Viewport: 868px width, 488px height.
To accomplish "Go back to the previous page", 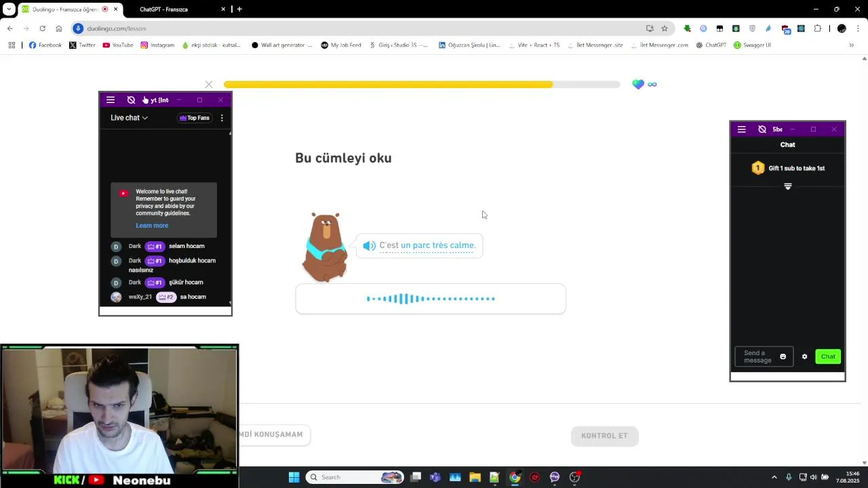I will coord(10,28).
